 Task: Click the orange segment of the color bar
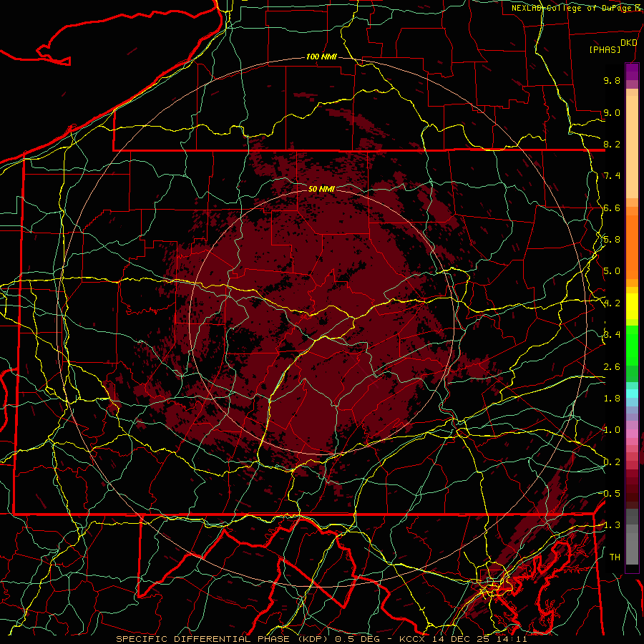pyautogui.click(x=632, y=246)
